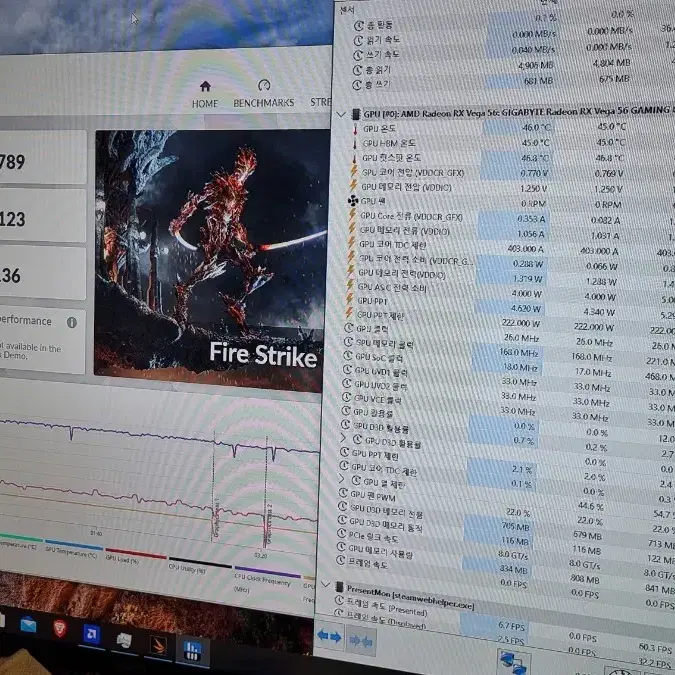Click the thermometer icon beside GPU 온도

pyautogui.click(x=355, y=129)
